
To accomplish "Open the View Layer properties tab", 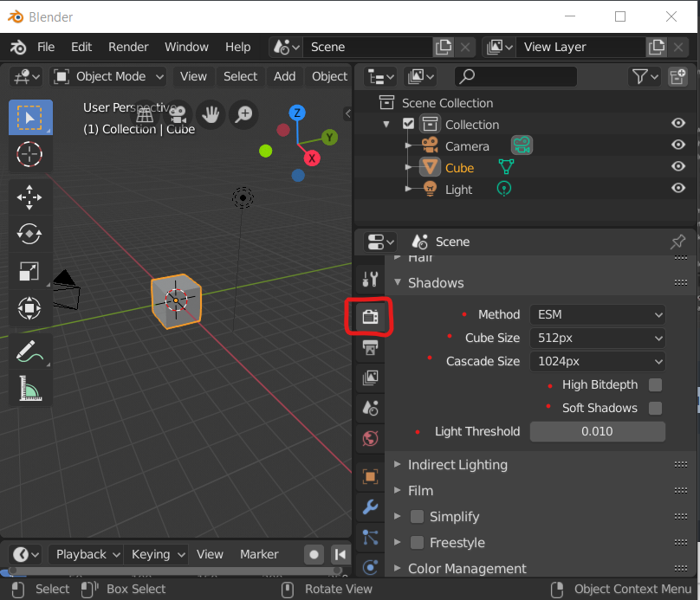I will point(370,377).
